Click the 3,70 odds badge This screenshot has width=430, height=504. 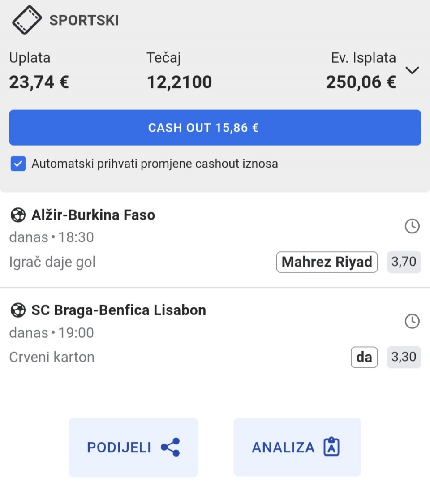point(404,262)
